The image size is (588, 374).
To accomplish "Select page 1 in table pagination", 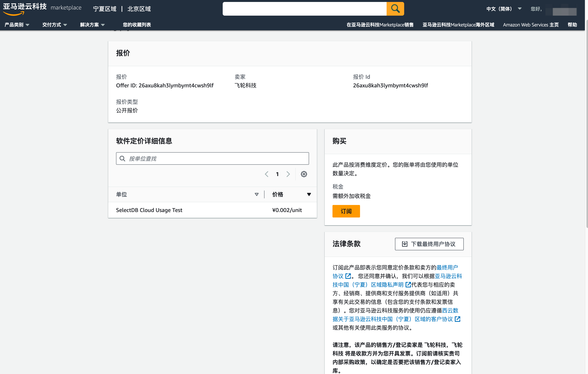I will point(277,174).
